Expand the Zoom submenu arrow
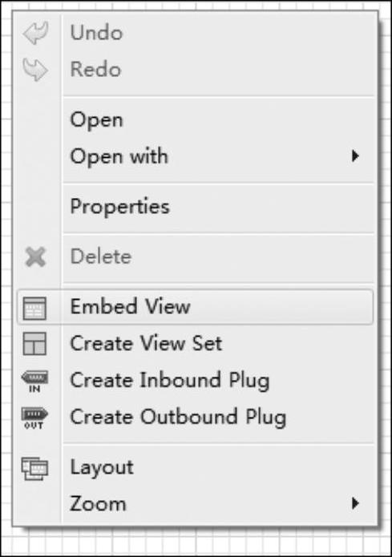This screenshot has width=392, height=557. pyautogui.click(x=354, y=503)
